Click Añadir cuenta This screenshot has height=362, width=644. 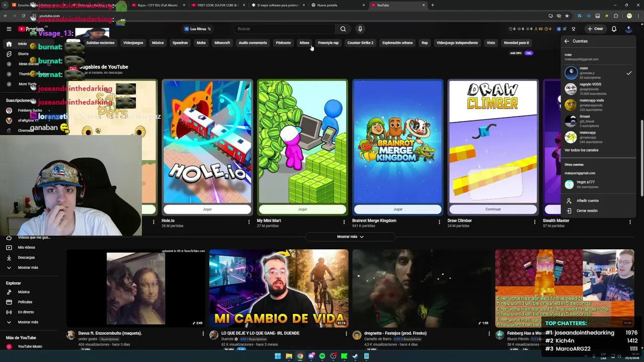pyautogui.click(x=599, y=201)
